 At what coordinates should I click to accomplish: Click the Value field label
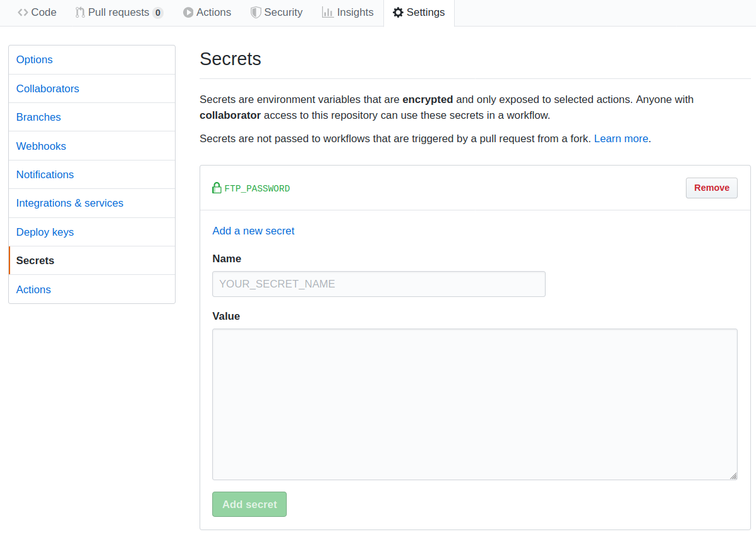pyautogui.click(x=226, y=316)
